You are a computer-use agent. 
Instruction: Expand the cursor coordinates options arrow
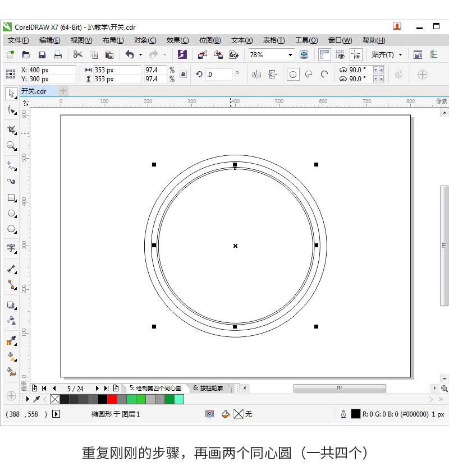56,414
